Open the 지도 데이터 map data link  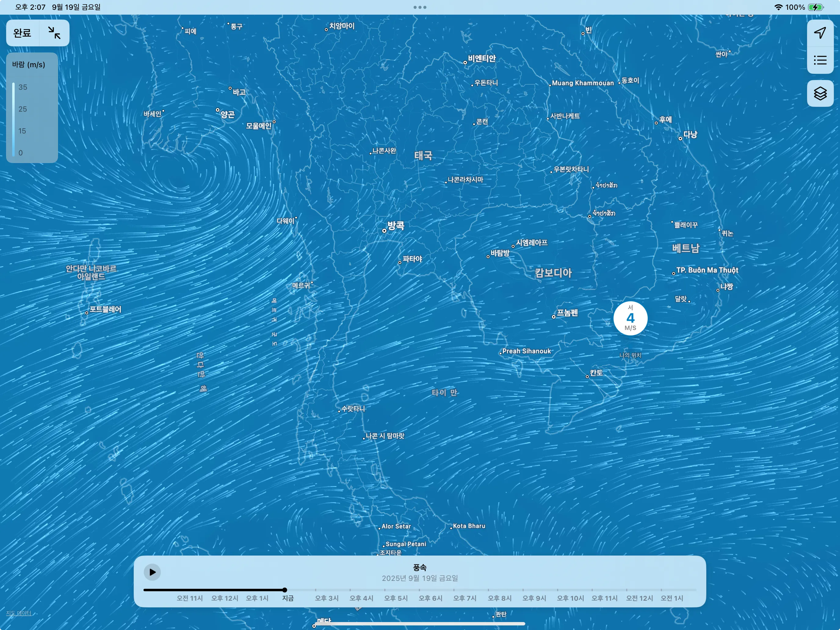click(x=19, y=613)
